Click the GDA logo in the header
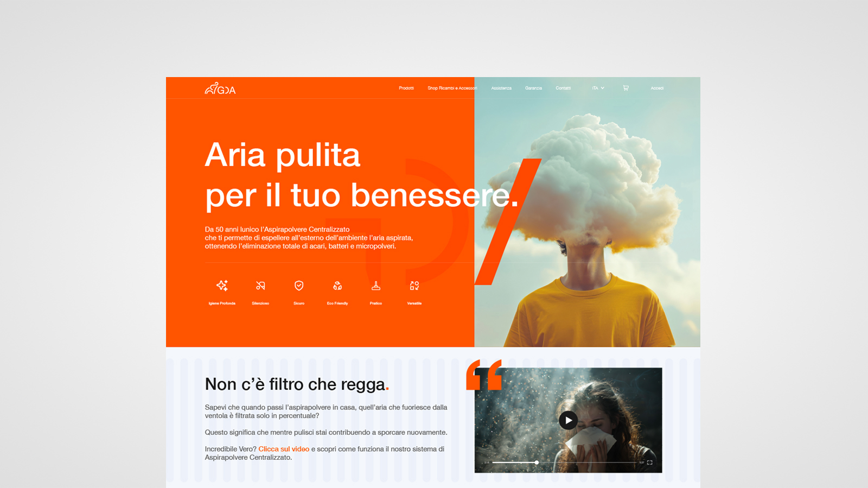The height and width of the screenshot is (488, 868). pyautogui.click(x=220, y=88)
